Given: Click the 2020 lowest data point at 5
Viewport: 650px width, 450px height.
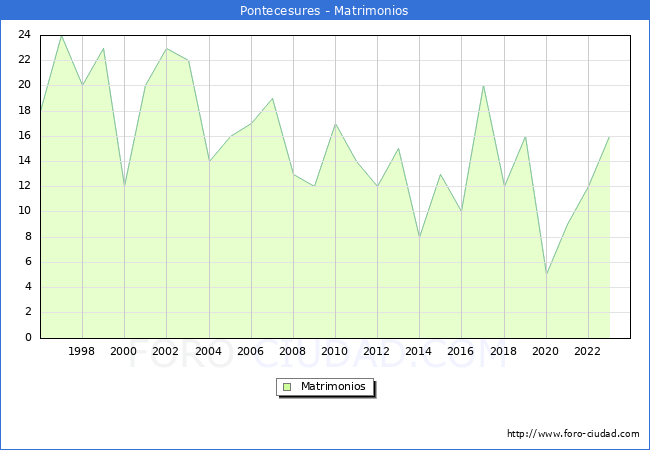Looking at the screenshot, I should 547,274.
